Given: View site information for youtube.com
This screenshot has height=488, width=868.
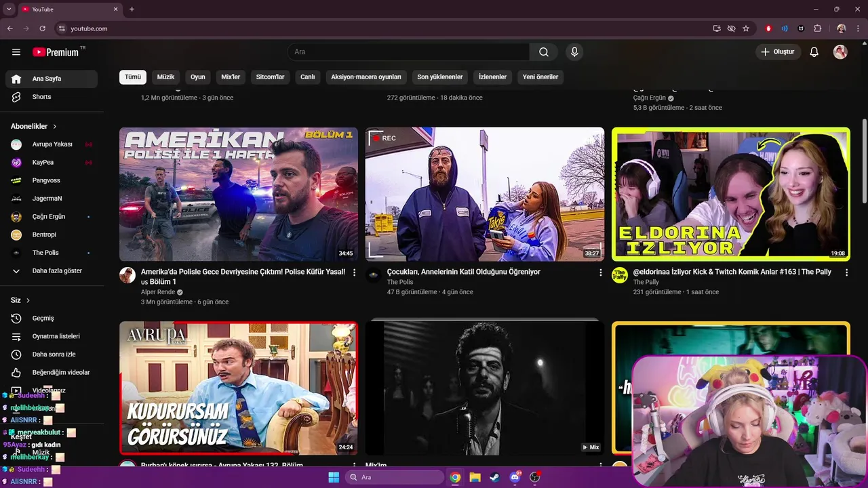Looking at the screenshot, I should coord(62,28).
